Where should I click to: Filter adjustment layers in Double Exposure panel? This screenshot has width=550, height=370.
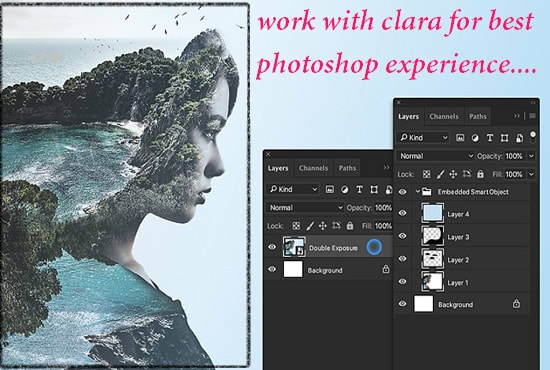tap(345, 190)
